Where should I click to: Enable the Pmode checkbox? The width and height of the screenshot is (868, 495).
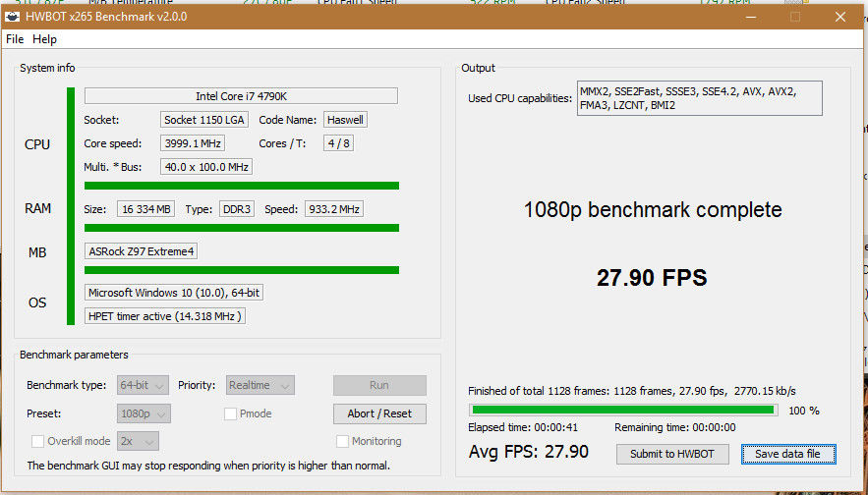(230, 413)
